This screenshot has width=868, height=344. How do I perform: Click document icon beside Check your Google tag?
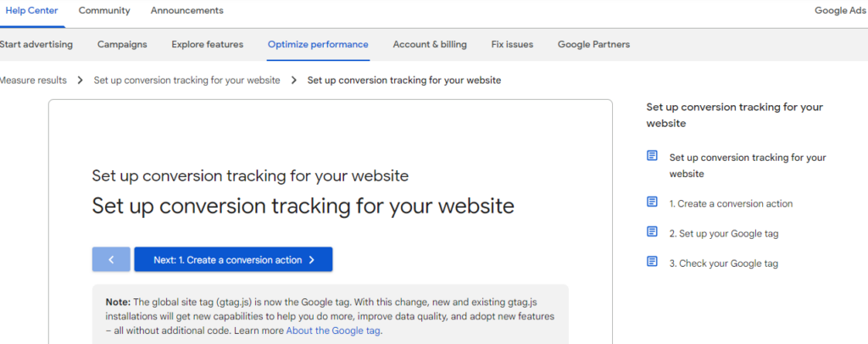coord(652,262)
